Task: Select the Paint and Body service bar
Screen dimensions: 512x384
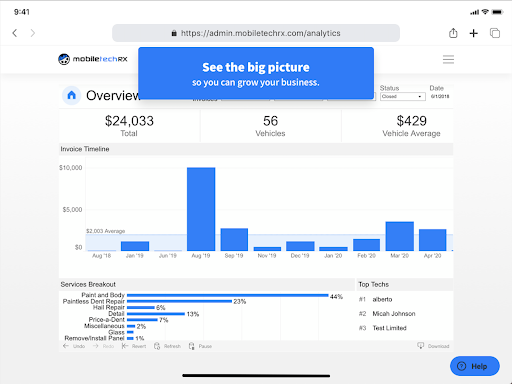Action: 228,295
